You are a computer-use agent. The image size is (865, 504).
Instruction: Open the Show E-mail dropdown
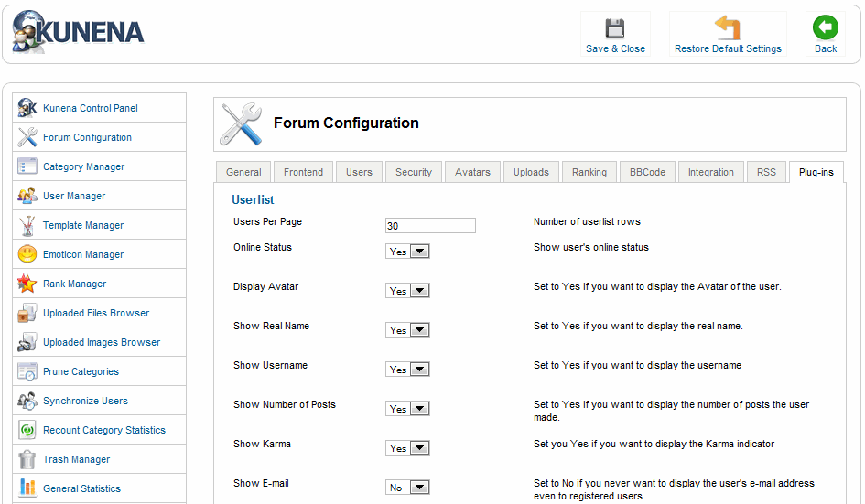click(x=407, y=488)
